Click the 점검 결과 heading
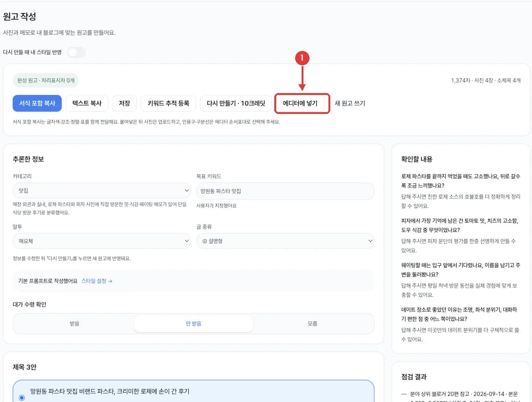 (x=414, y=377)
